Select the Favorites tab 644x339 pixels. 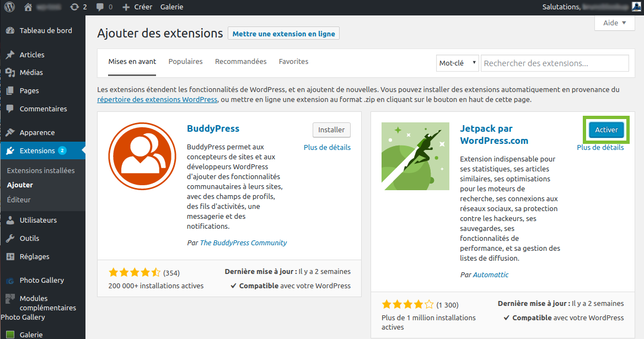coord(293,62)
